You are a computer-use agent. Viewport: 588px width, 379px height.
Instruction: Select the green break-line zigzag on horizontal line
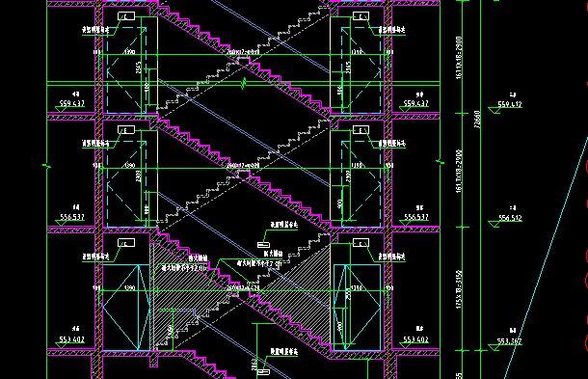(x=244, y=83)
